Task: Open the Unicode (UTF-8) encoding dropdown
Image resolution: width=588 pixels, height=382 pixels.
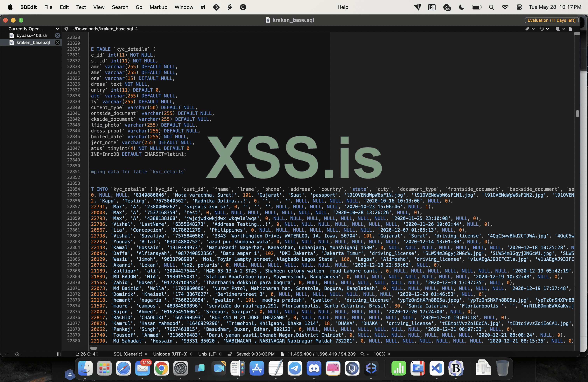Action: (x=172, y=354)
